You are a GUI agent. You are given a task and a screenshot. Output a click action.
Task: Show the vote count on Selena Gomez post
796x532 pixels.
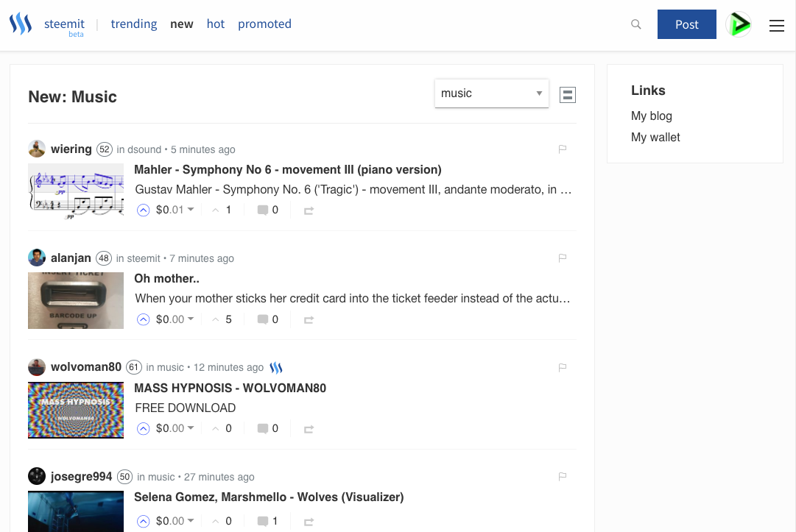(222, 521)
